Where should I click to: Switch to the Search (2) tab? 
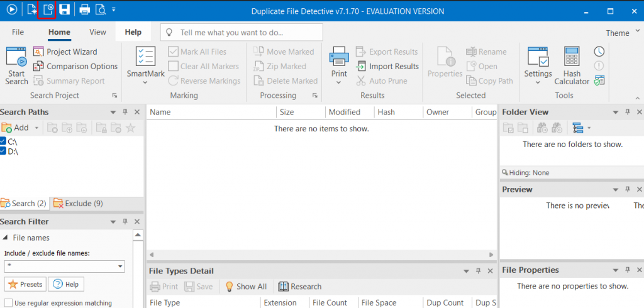click(25, 203)
